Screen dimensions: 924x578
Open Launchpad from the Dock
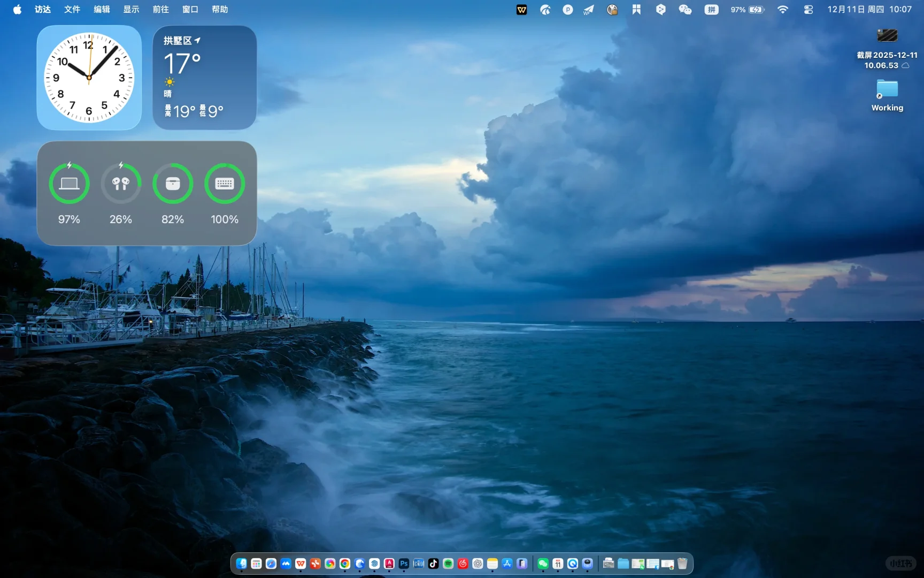(256, 563)
